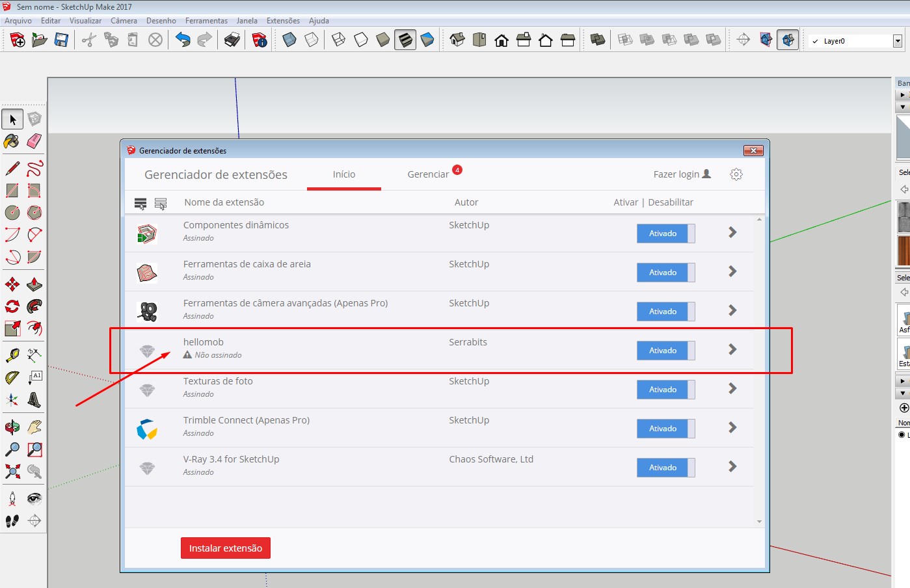910x588 pixels.
Task: Select the Walk footprints tool
Action: pos(12,521)
